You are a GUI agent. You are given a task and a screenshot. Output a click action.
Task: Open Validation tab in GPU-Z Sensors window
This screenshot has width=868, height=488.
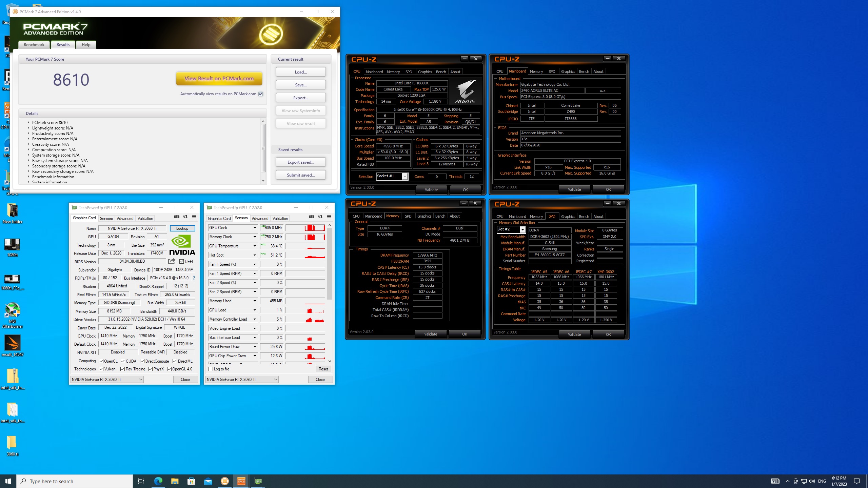[x=280, y=219]
